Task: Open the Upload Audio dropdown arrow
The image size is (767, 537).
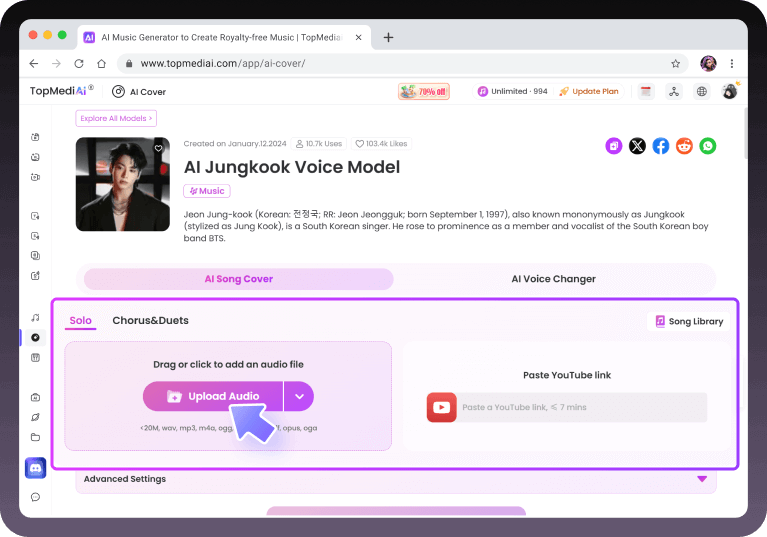Action: tap(299, 396)
